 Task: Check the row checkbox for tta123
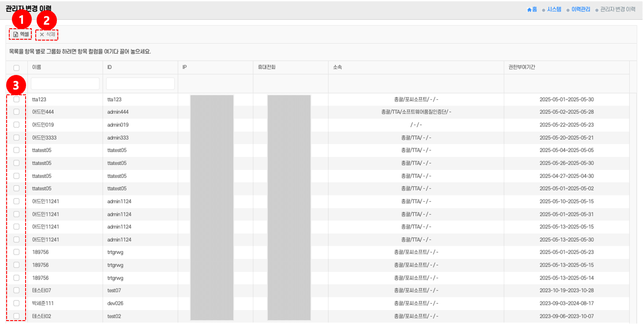[x=16, y=99]
